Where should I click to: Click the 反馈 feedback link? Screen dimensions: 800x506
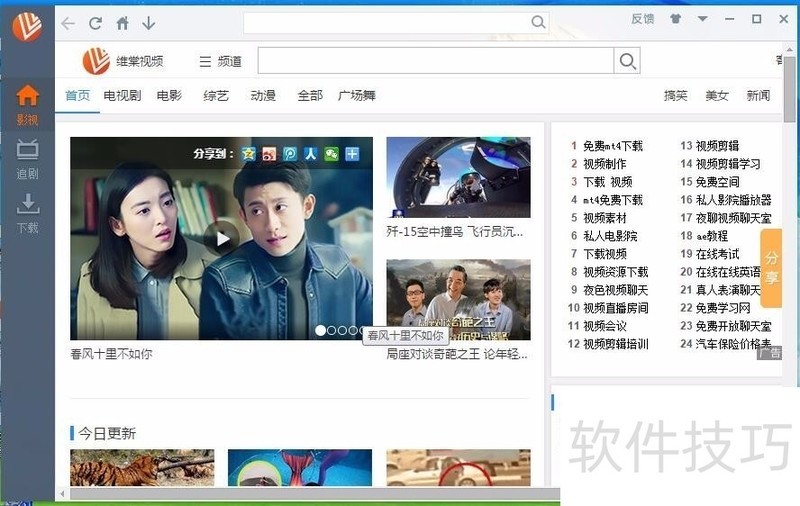(642, 19)
